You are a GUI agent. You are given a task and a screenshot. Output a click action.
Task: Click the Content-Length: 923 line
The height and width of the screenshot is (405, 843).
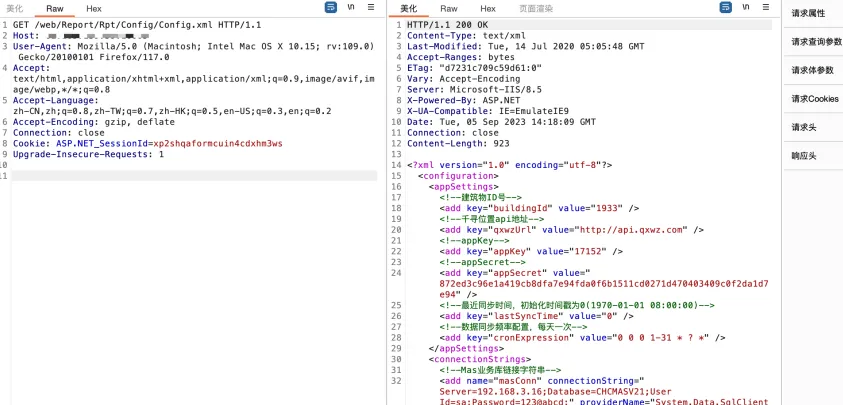(458, 143)
